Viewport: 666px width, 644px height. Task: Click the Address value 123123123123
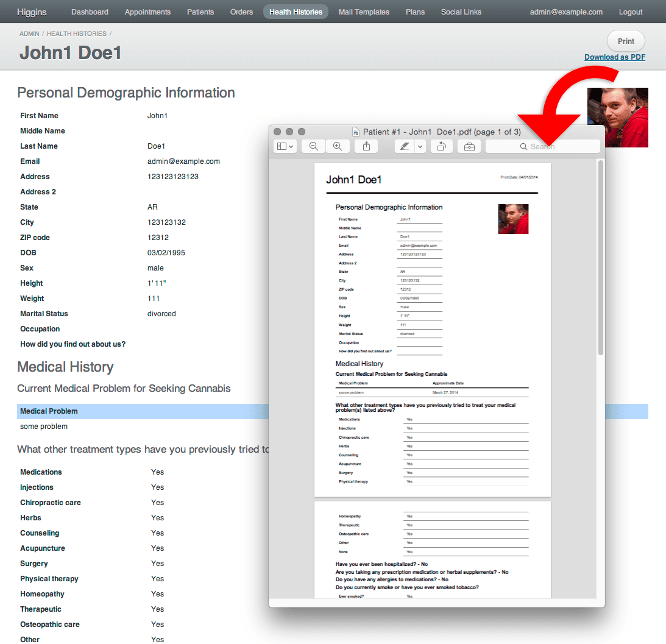pos(173,177)
